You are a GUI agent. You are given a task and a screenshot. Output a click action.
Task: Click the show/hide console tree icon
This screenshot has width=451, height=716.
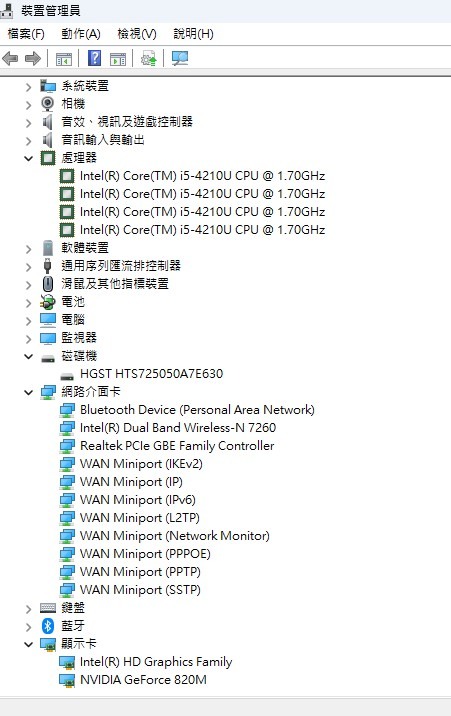tap(64, 59)
